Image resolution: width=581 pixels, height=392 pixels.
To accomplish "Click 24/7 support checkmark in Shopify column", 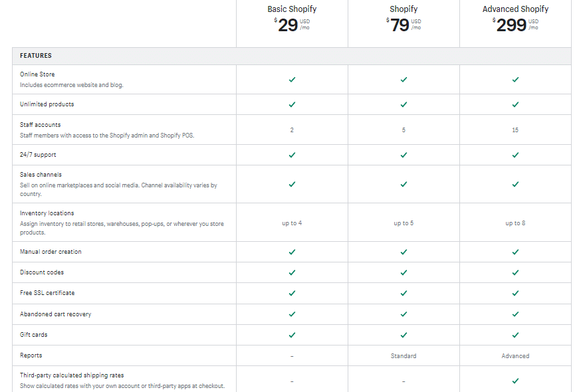I will pos(404,155).
